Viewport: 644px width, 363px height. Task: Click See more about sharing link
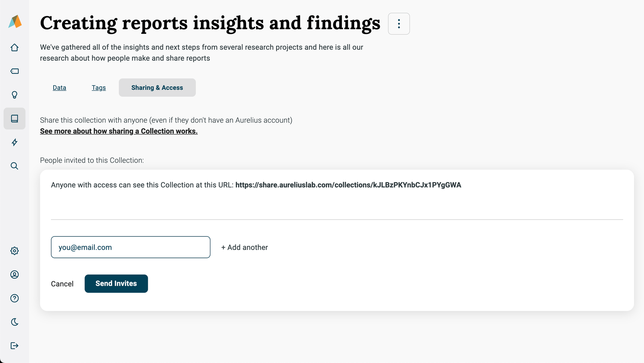coord(118,131)
